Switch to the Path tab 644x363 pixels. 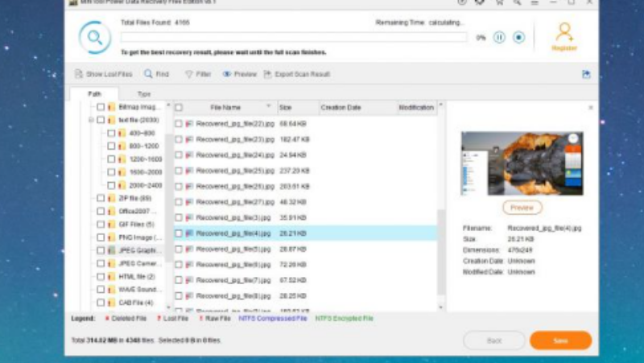(x=95, y=94)
